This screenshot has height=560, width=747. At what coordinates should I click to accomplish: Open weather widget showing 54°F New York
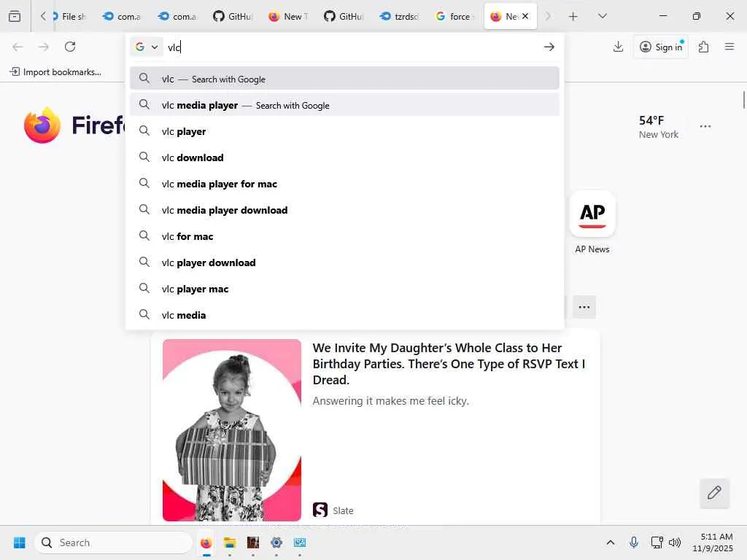coord(659,127)
